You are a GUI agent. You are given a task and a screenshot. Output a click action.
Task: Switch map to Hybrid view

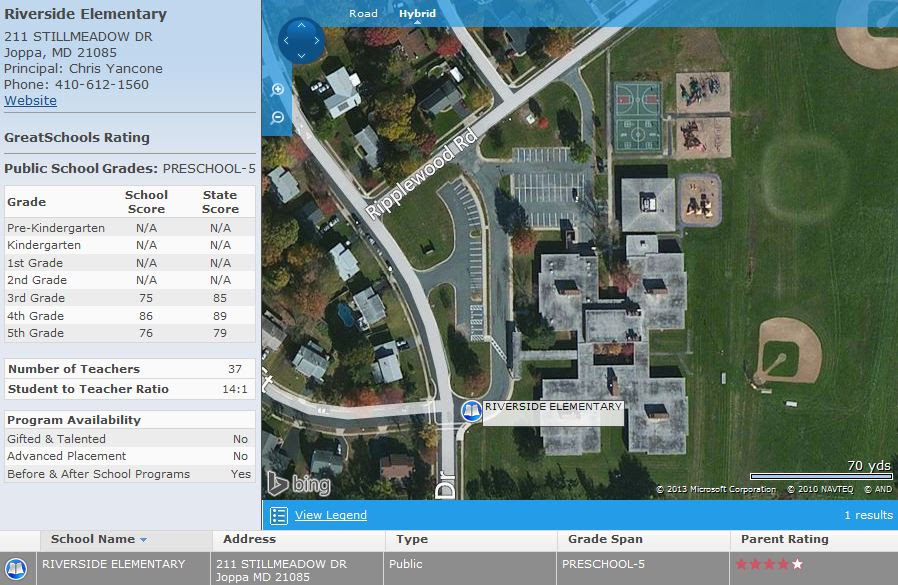tap(417, 13)
